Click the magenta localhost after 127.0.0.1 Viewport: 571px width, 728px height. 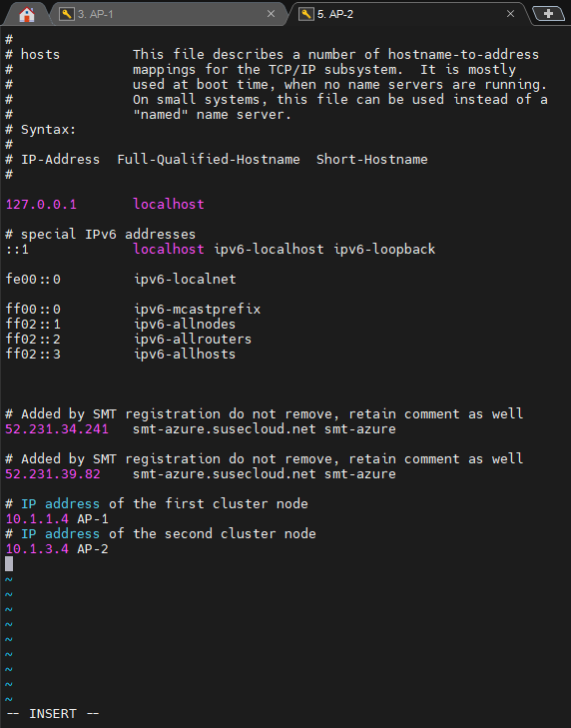[169, 205]
